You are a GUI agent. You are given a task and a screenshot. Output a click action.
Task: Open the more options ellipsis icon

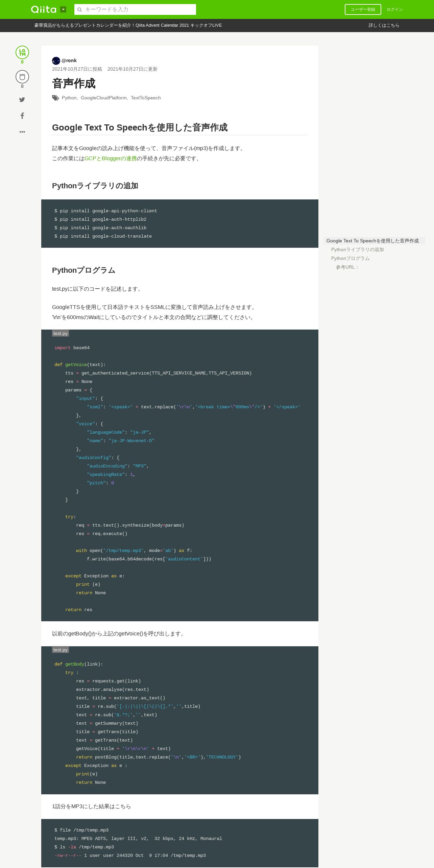(x=22, y=132)
